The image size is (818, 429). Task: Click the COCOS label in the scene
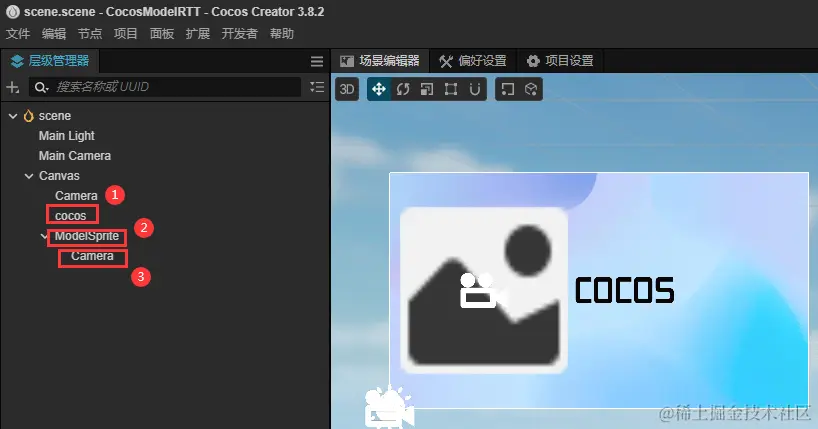pyautogui.click(x=624, y=290)
